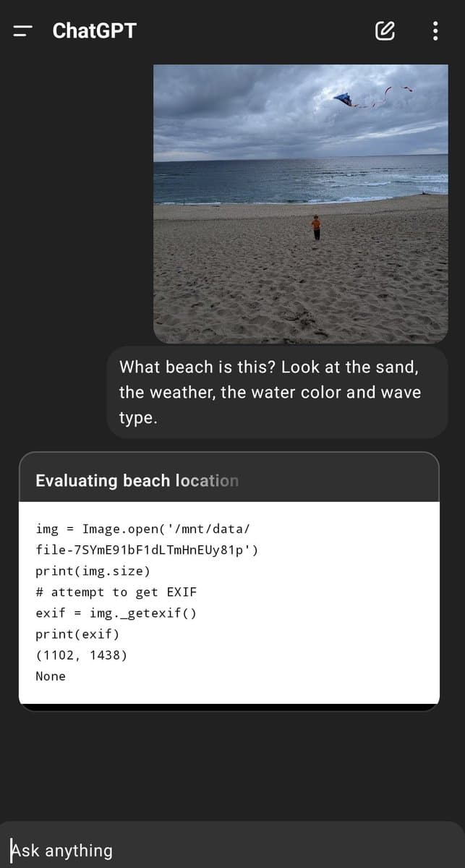Tap the ChatGPT title in the header
Screen dimensions: 465x868
(x=93, y=30)
